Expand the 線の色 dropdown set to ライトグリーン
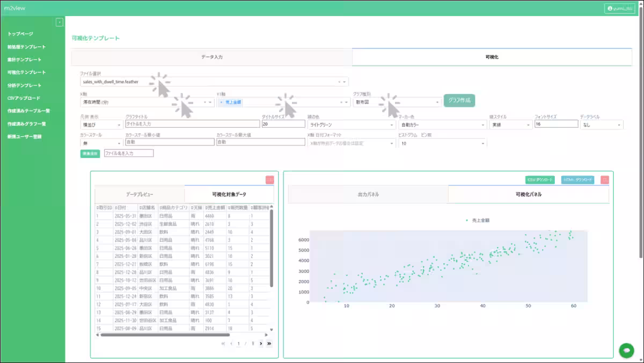 (351, 125)
